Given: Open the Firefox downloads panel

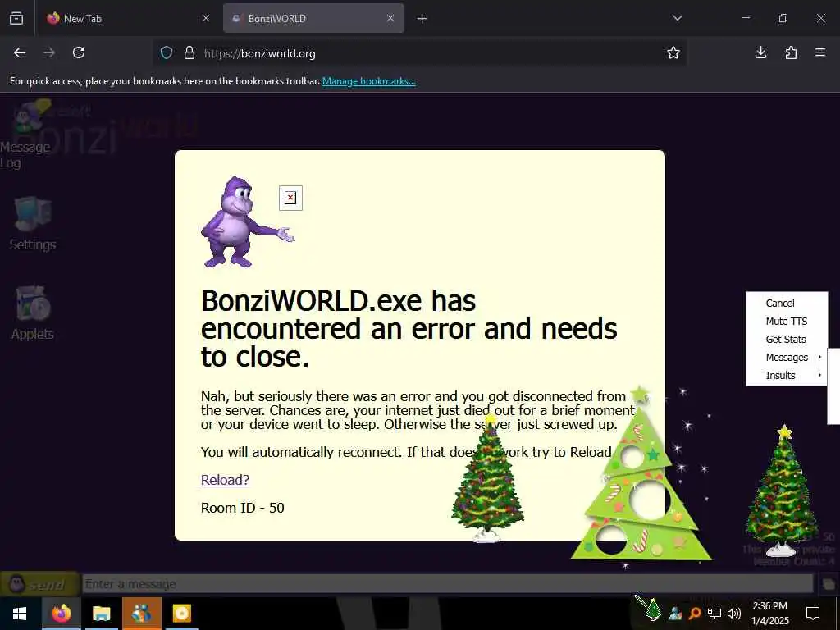Looking at the screenshot, I should pyautogui.click(x=760, y=52).
